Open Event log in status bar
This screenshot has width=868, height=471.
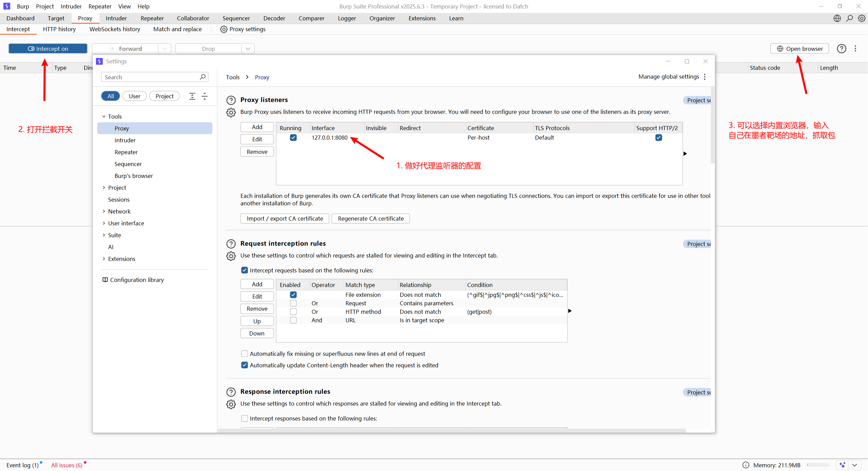23,465
